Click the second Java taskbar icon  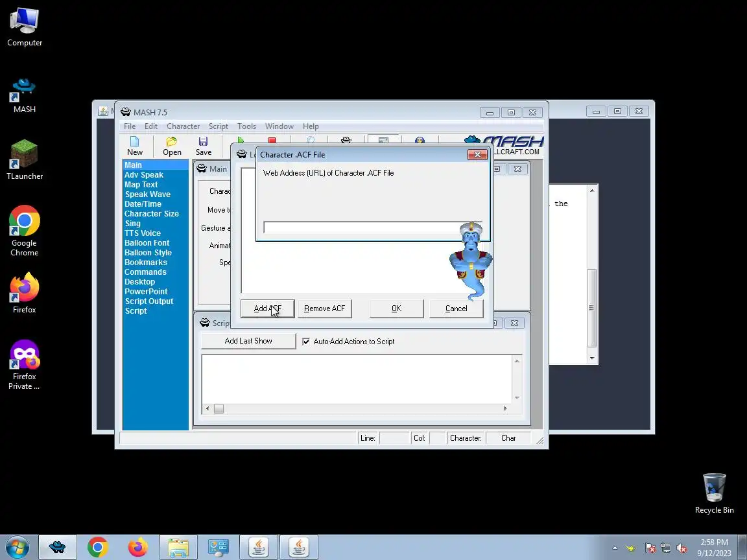pyautogui.click(x=299, y=547)
